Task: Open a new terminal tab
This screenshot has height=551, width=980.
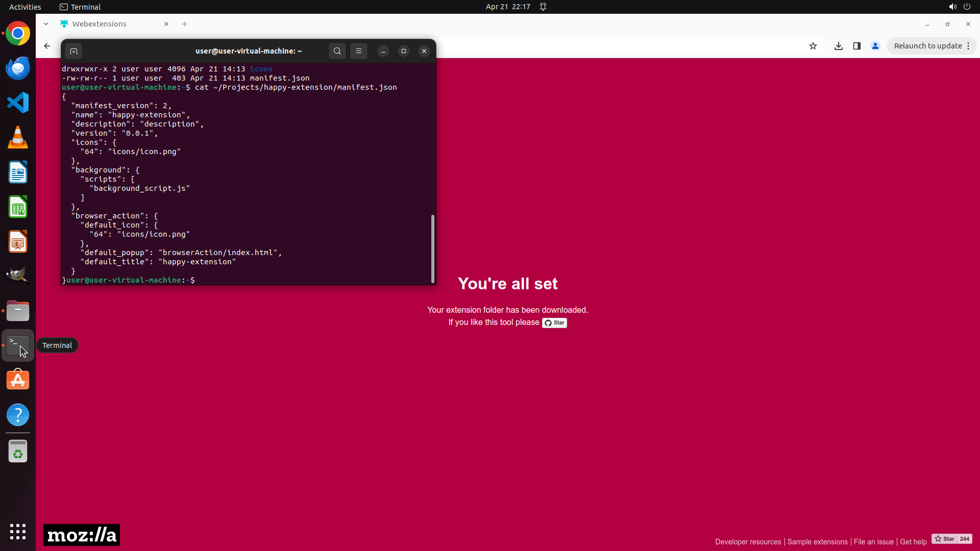Action: 73,51
